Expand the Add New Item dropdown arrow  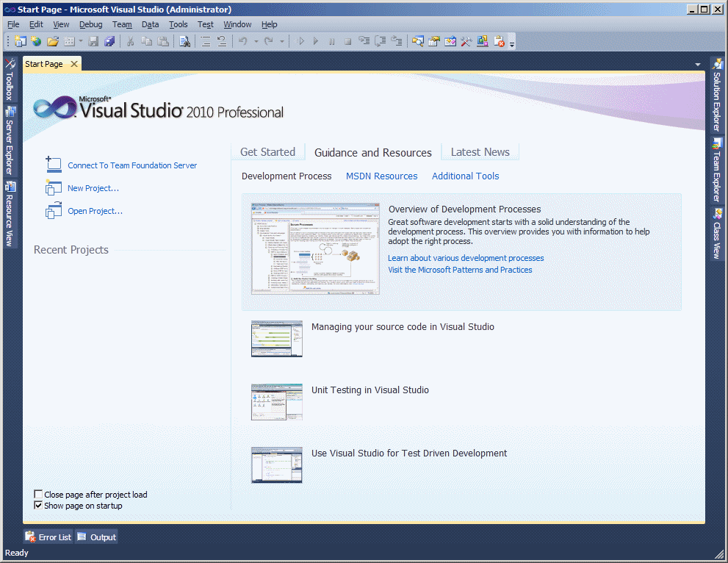(x=80, y=41)
